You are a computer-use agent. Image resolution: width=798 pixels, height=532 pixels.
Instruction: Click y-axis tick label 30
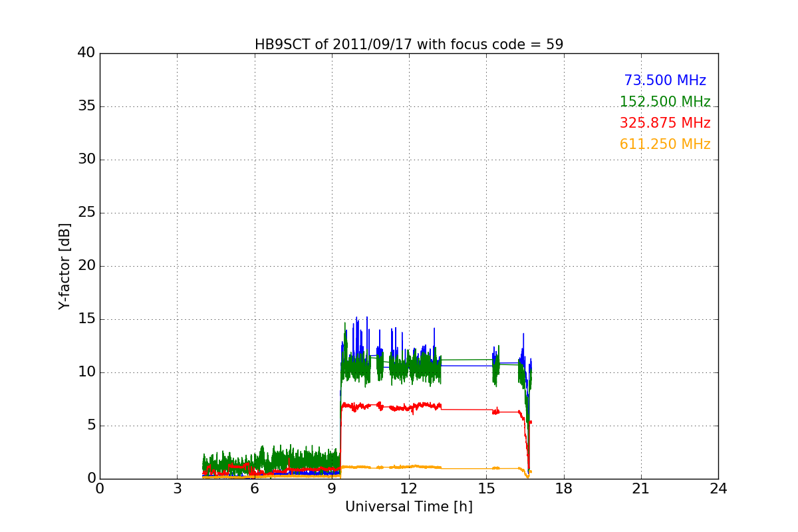86,160
